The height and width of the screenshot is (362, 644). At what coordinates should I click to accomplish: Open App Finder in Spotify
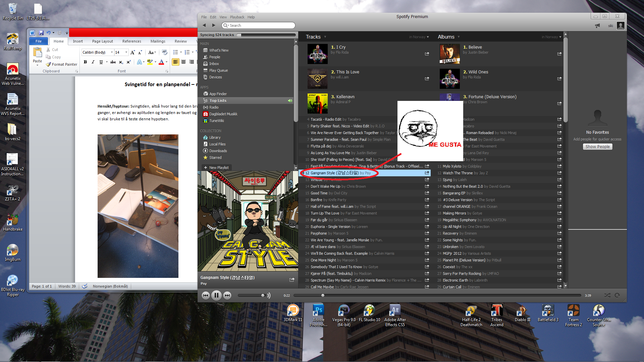coord(218,94)
